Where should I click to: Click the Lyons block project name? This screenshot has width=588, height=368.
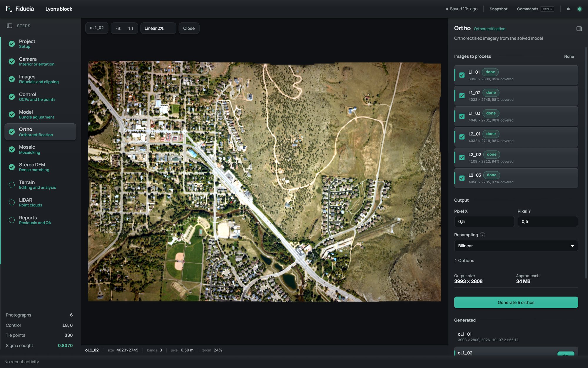[59, 9]
